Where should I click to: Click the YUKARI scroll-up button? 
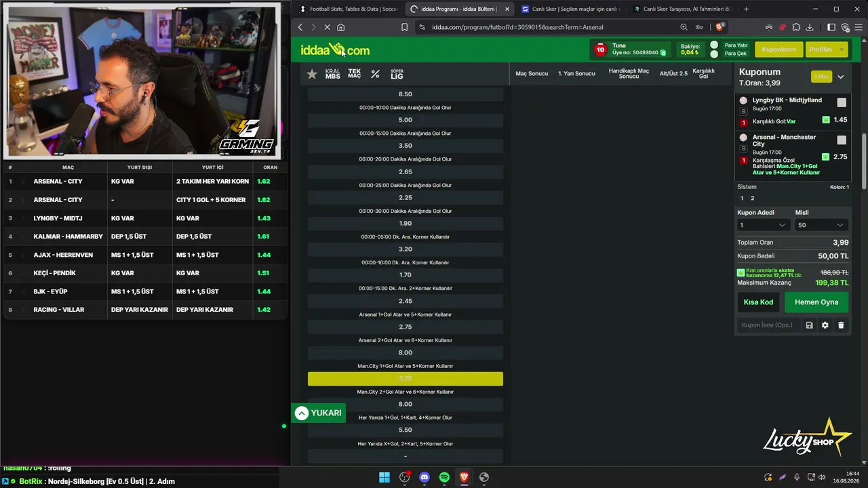(319, 413)
